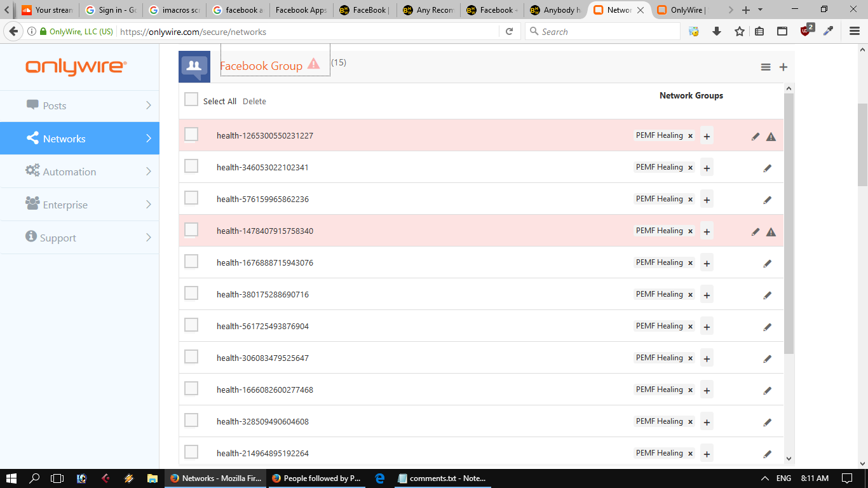Click warning icon on health-1478407915758340 row

771,231
